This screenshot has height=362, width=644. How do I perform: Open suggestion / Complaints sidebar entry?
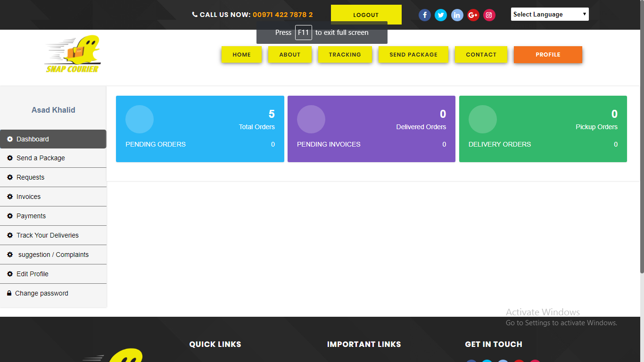tap(53, 255)
